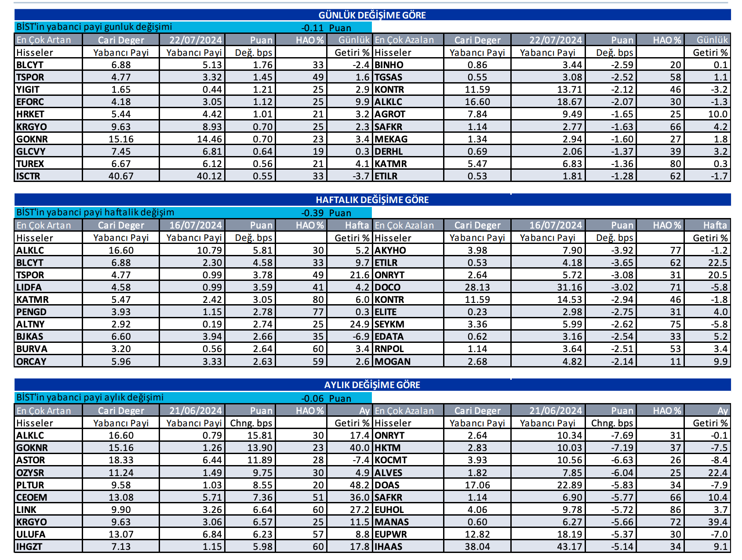Image resolution: width=742 pixels, height=560 pixels.
Task: Click the BJKAS stock name
Action: (29, 337)
